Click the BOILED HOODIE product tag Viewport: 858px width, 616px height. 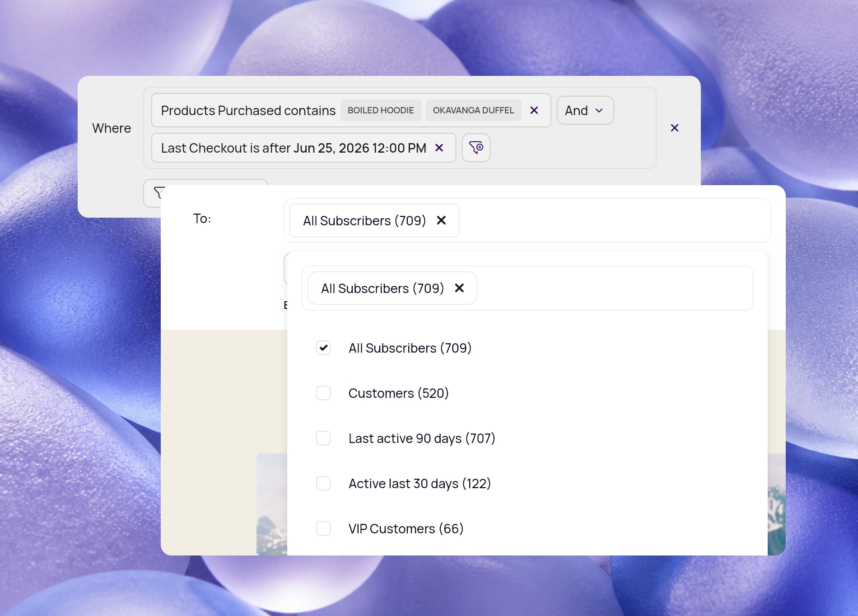click(381, 110)
